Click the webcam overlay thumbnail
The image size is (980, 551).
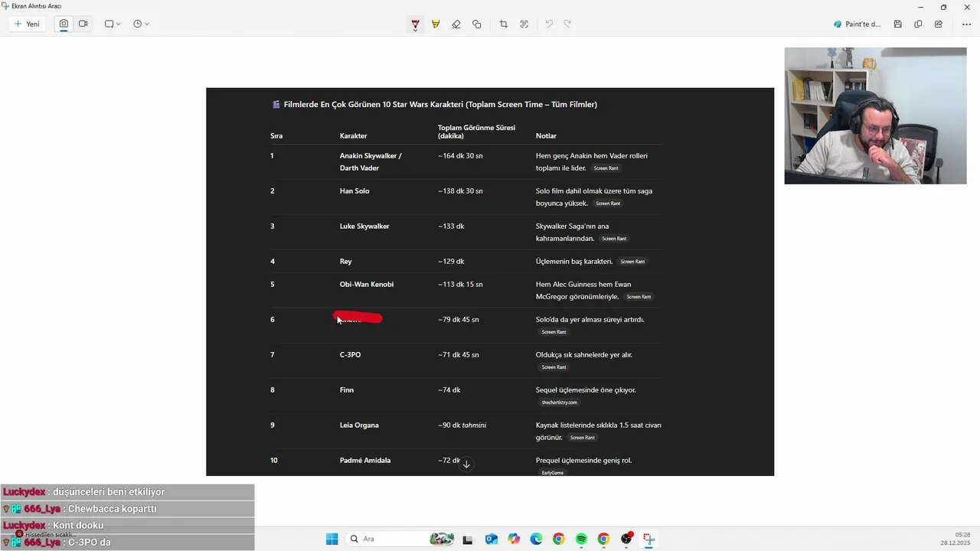coord(875,116)
